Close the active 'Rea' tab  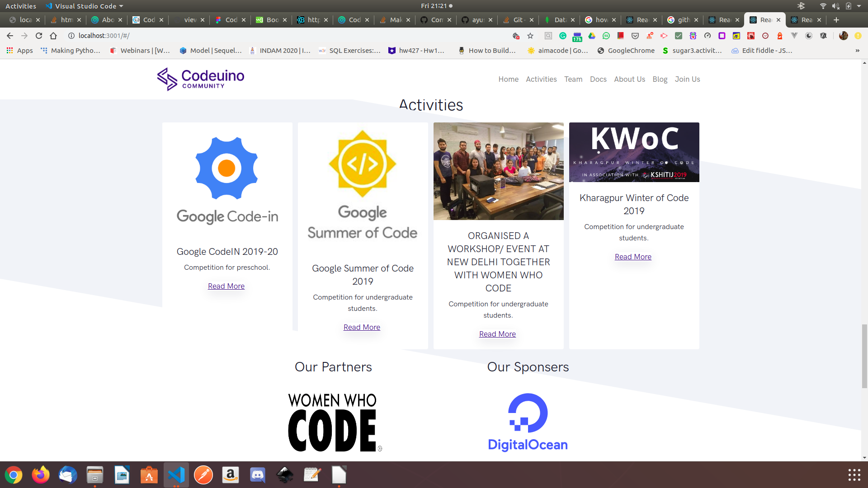pyautogui.click(x=778, y=20)
